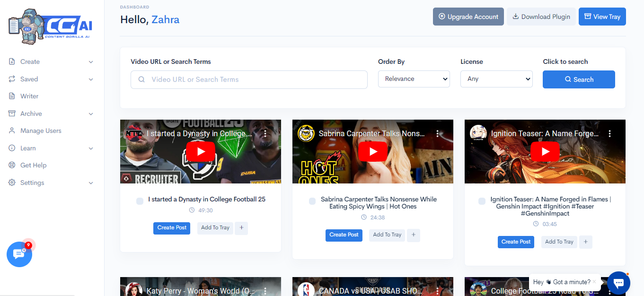Click channel avatar on Ignition Teaser video

coord(478,134)
